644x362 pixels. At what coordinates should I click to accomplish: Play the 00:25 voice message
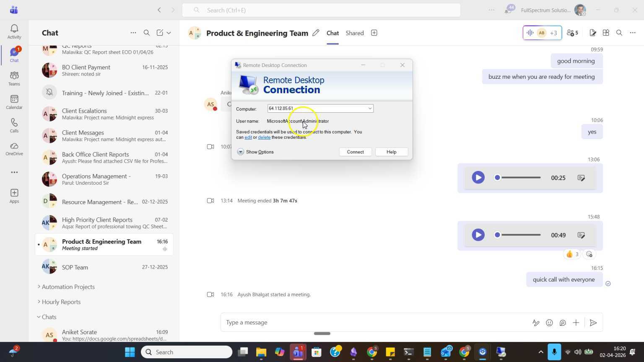coord(478,178)
